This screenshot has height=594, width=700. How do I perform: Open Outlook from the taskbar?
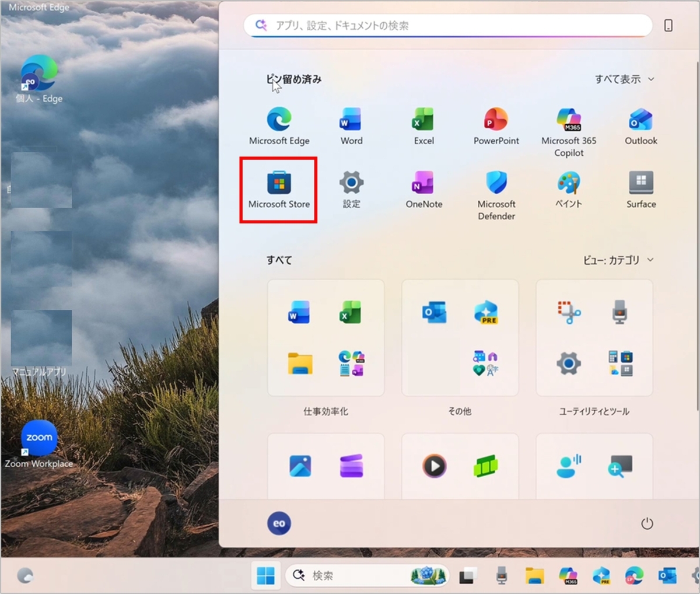[x=667, y=576]
